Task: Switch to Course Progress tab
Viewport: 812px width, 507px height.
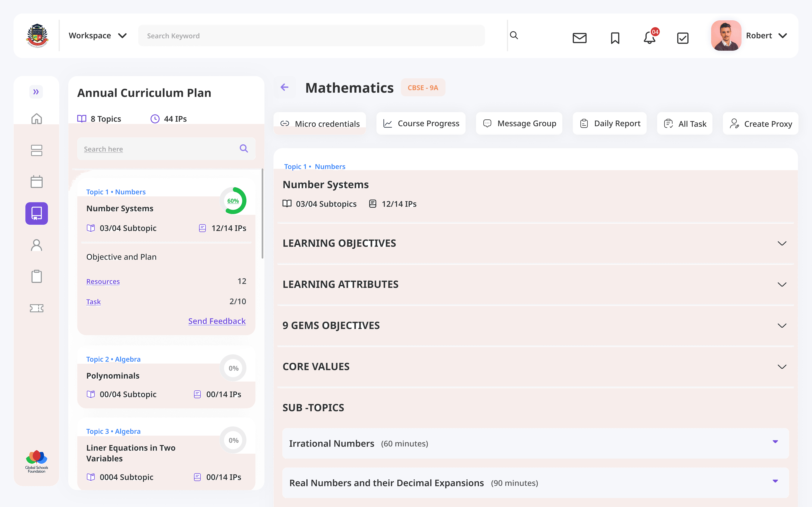Action: (x=421, y=124)
